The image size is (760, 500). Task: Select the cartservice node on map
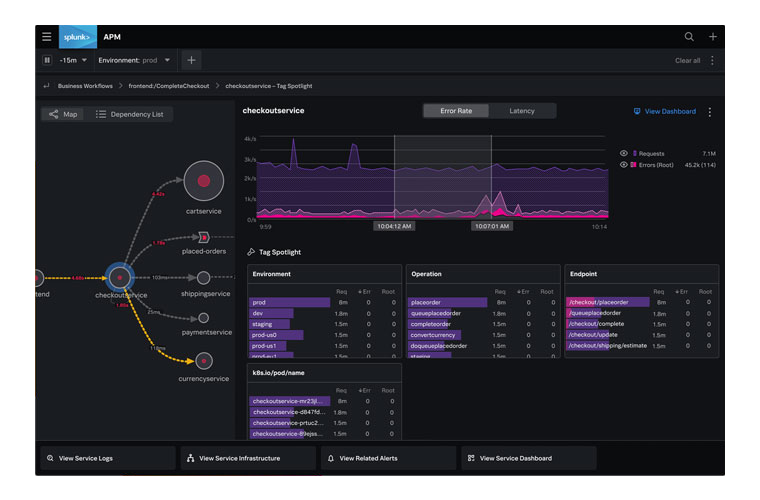[203, 181]
